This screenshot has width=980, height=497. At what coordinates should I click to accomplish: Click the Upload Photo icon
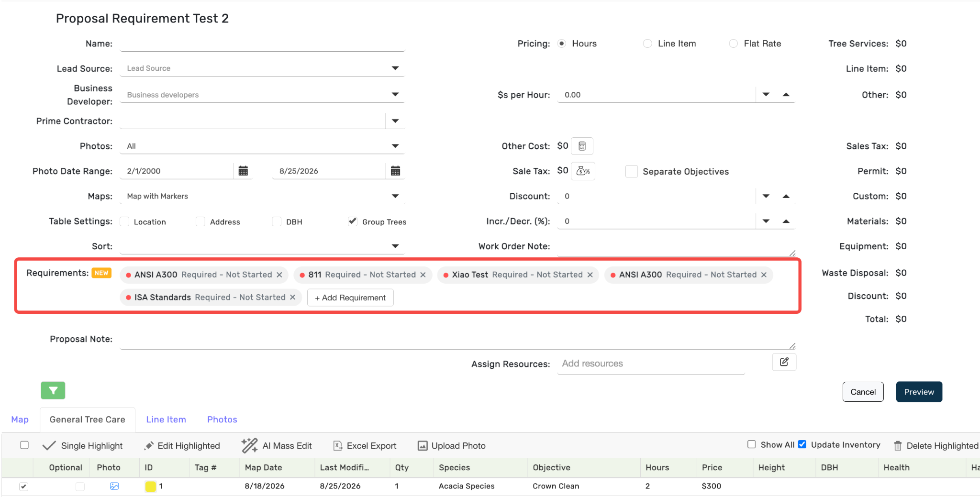pyautogui.click(x=423, y=445)
